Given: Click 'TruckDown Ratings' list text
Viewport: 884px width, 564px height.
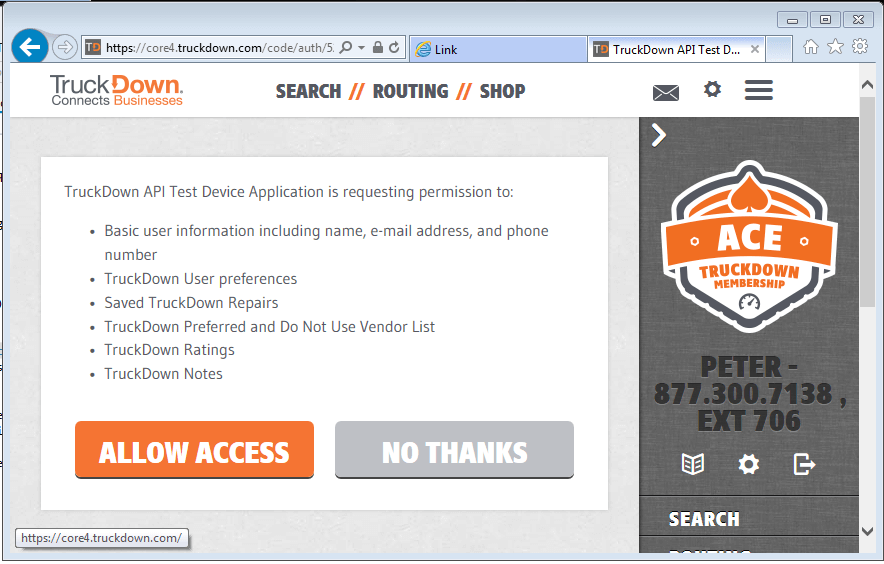Looking at the screenshot, I should tap(169, 350).
